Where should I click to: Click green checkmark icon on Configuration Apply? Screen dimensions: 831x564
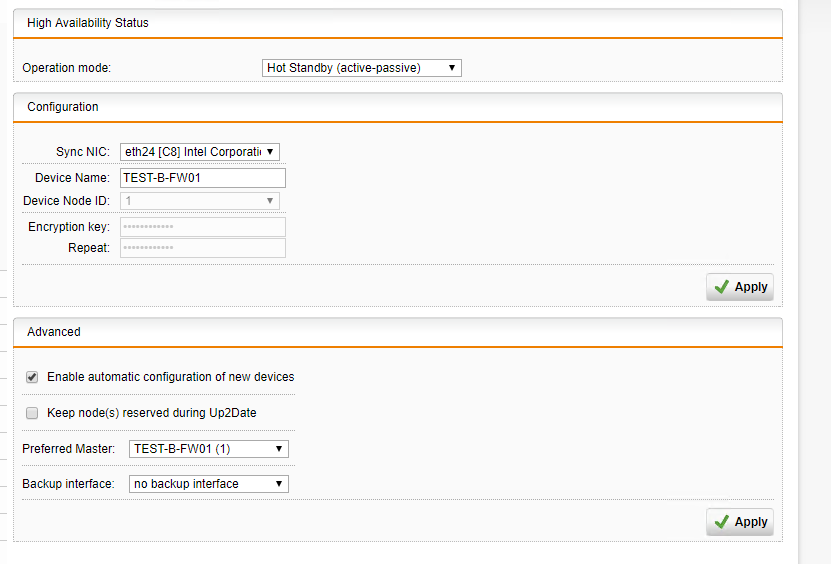click(x=722, y=287)
